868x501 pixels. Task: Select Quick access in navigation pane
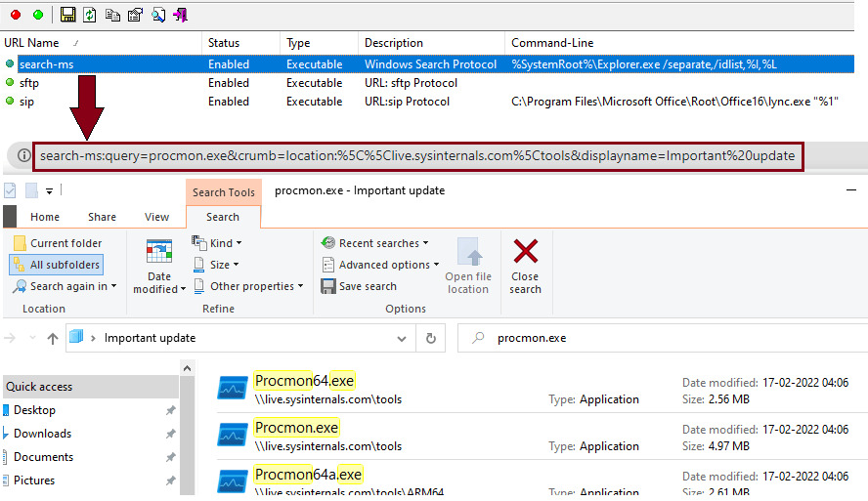91,387
